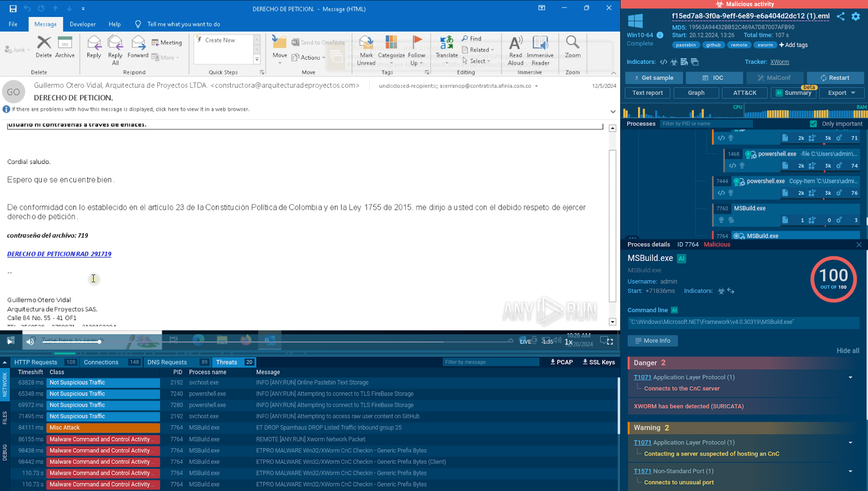Open the More respond options dropdown
Image resolution: width=868 pixels, height=491 pixels.
click(165, 58)
